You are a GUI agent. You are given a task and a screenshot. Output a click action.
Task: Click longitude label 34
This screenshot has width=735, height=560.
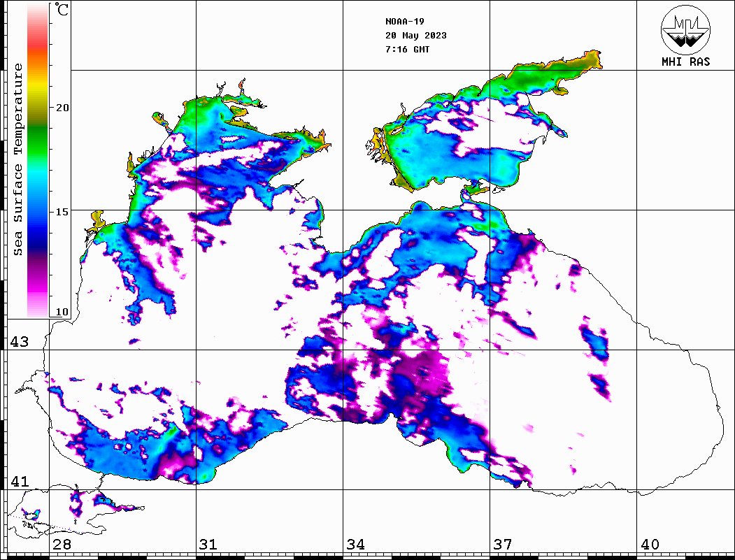click(355, 545)
